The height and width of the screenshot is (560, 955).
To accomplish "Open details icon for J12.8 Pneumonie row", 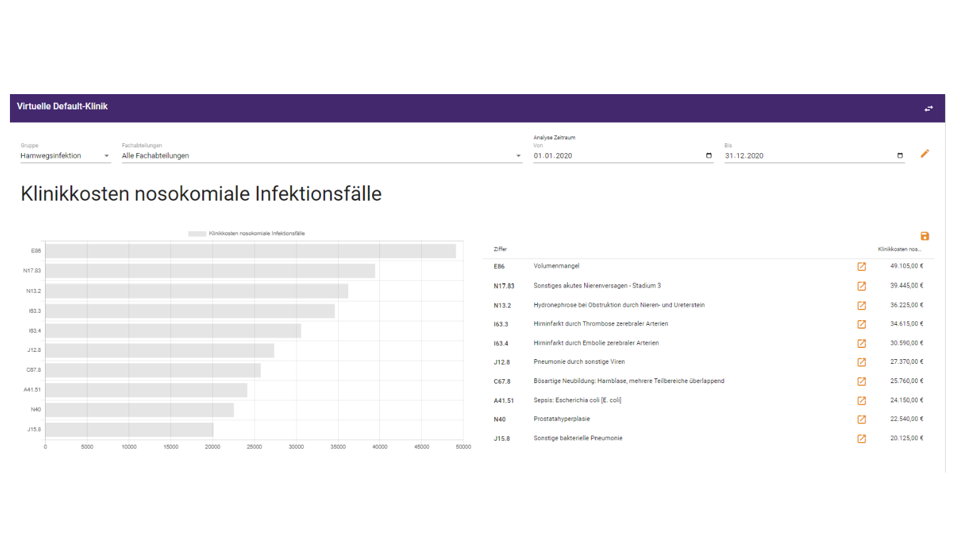I will coord(861,363).
